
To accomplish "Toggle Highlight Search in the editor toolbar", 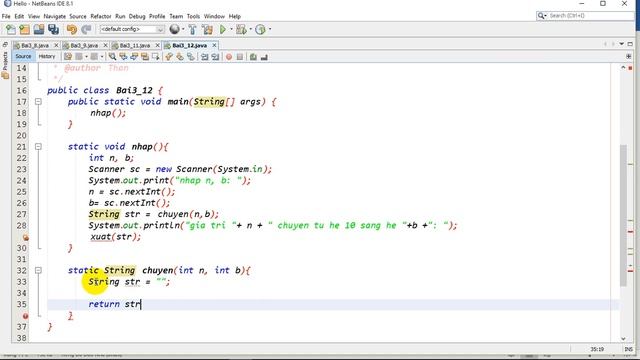I will 144,57.
